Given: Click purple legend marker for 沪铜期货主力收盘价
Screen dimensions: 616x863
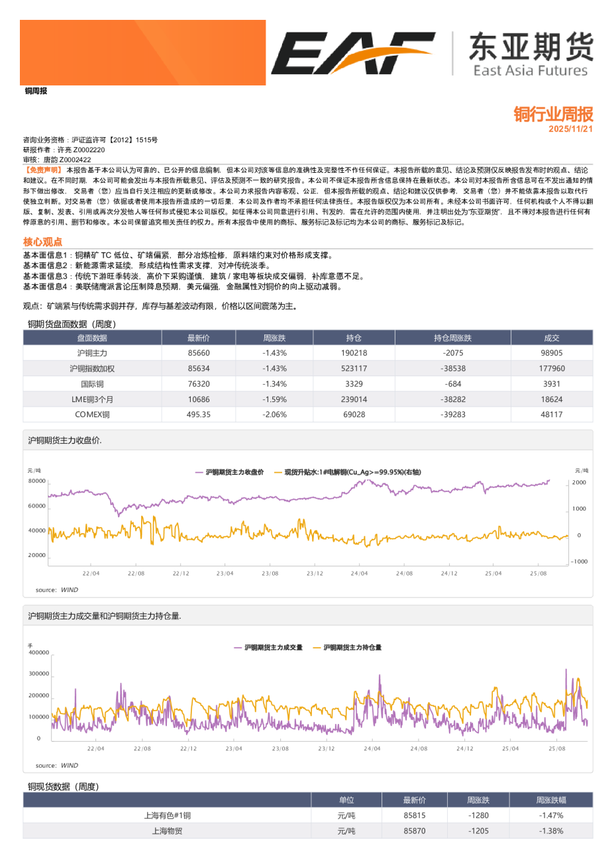Looking at the screenshot, I should [x=199, y=472].
